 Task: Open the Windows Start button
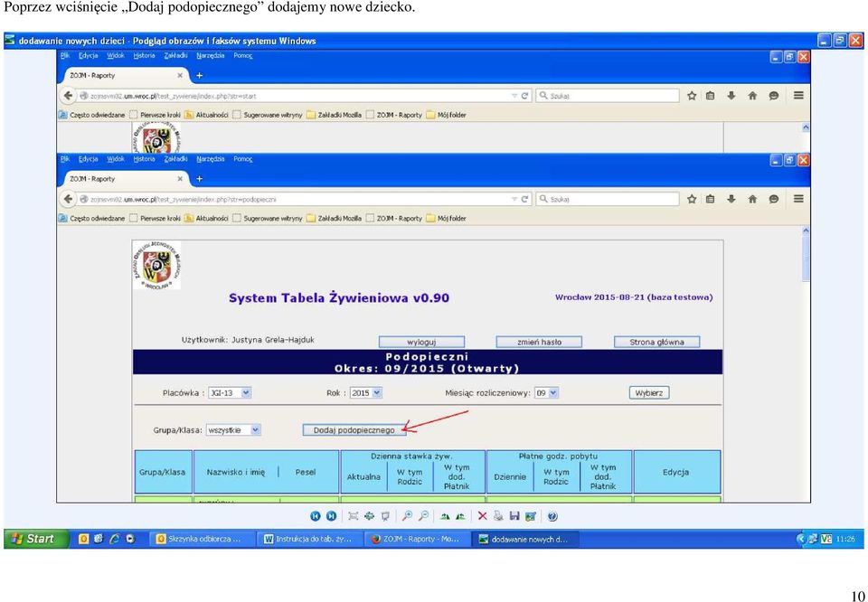click(x=36, y=539)
